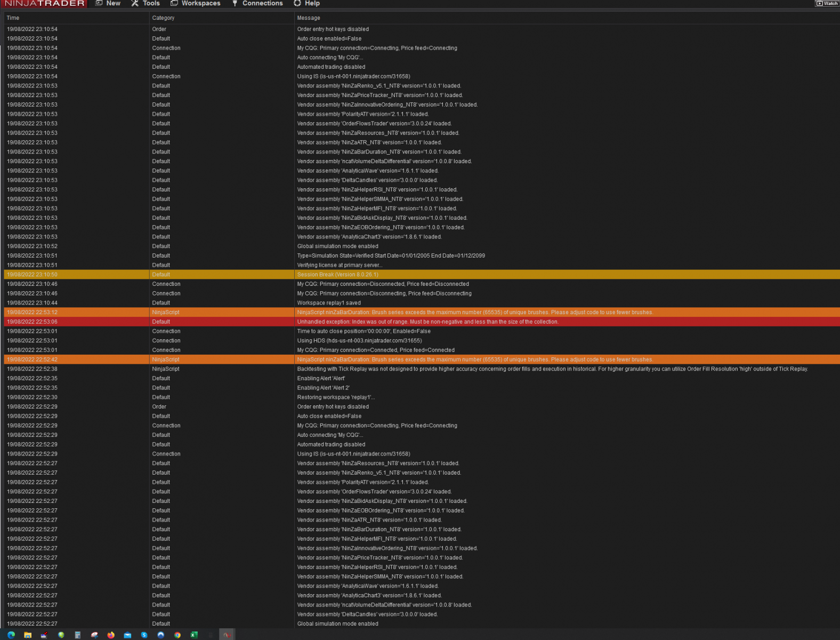Click the 'Verifying license at primary server...' message

340,265
